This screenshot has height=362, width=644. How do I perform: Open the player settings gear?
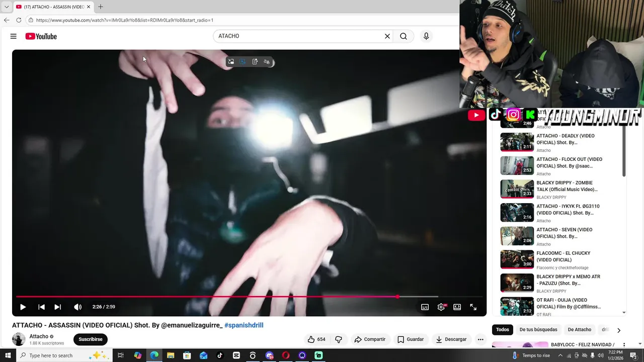click(441, 307)
